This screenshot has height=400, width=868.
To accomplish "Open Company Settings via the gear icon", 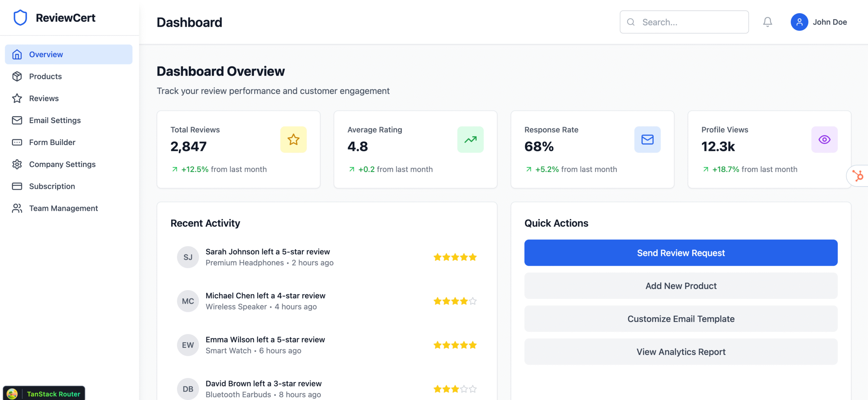I will (17, 164).
